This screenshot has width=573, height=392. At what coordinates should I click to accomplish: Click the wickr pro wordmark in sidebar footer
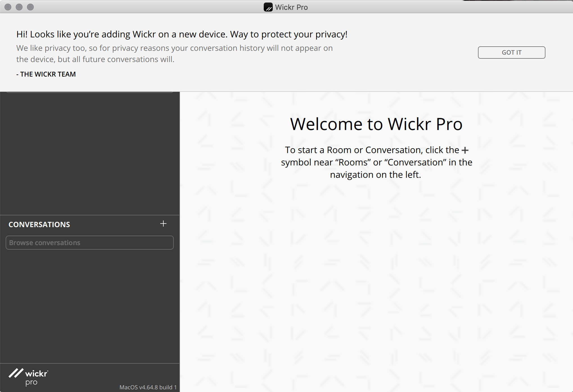click(37, 378)
